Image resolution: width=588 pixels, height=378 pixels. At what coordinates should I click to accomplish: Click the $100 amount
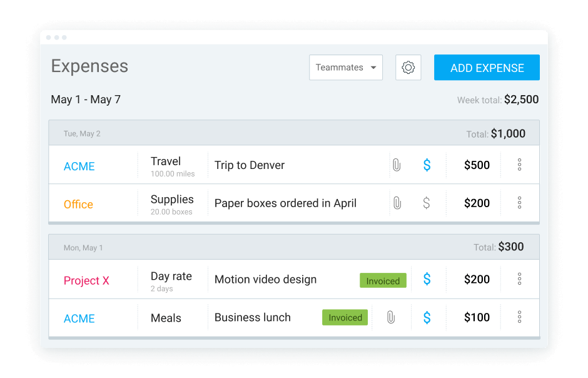click(x=477, y=317)
